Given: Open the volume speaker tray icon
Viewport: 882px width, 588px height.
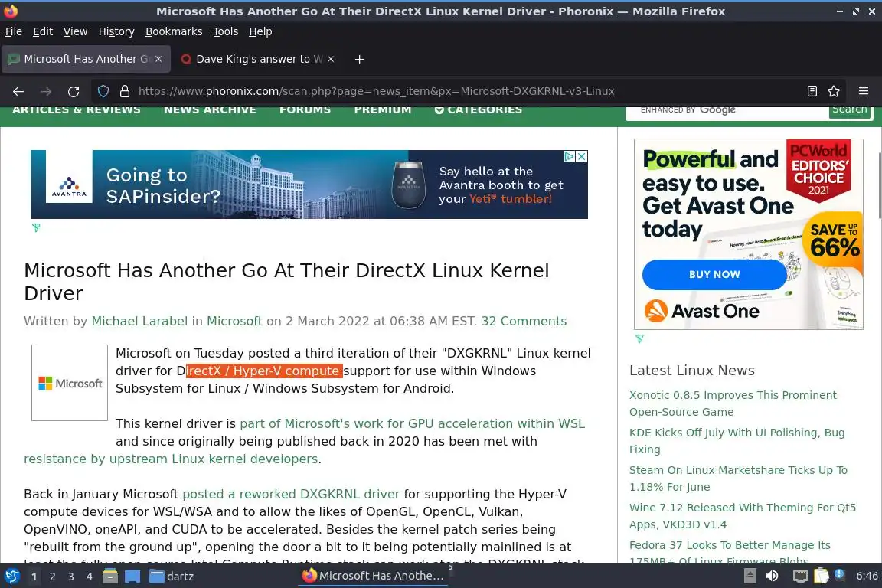Looking at the screenshot, I should click(x=773, y=577).
